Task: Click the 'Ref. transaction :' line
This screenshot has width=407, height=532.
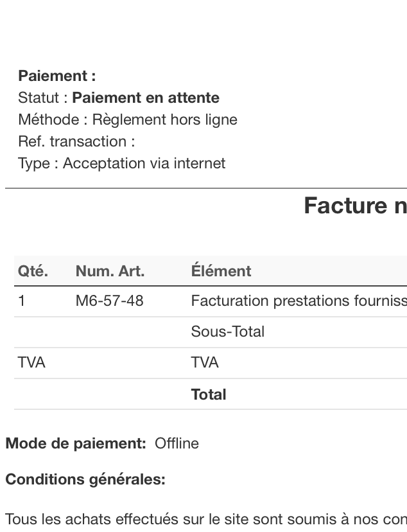Action: click(76, 141)
